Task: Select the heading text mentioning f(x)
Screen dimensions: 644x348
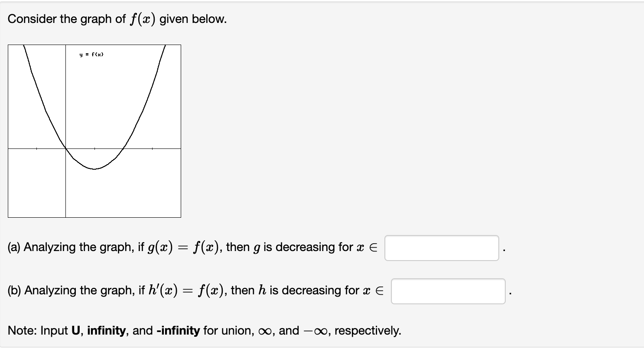Action: (x=117, y=18)
